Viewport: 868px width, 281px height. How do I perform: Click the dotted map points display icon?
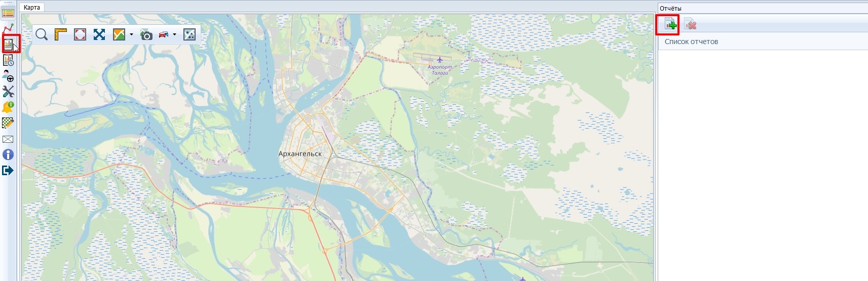click(x=189, y=34)
